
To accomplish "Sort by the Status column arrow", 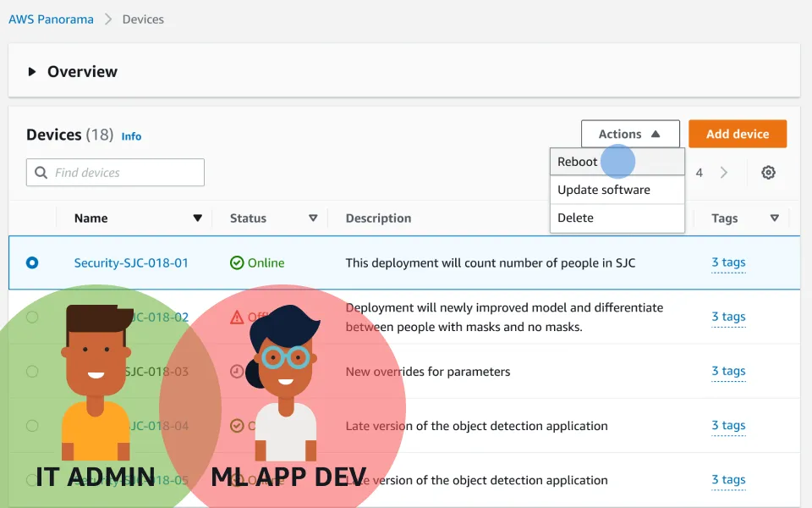I will coord(313,218).
